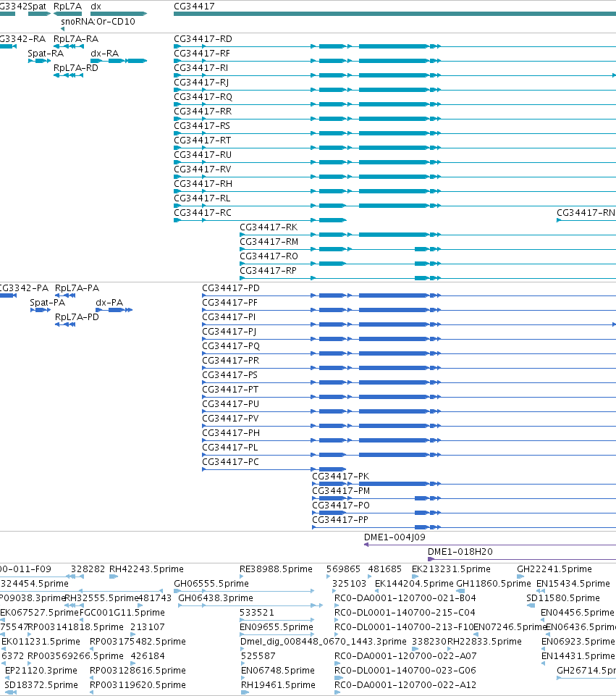Click EST GH11860.5prime label
The height and width of the screenshot is (696, 616).
tap(494, 583)
